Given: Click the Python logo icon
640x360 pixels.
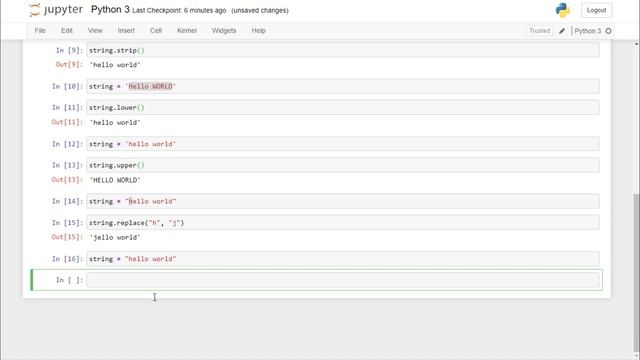Looking at the screenshot, I should [562, 10].
